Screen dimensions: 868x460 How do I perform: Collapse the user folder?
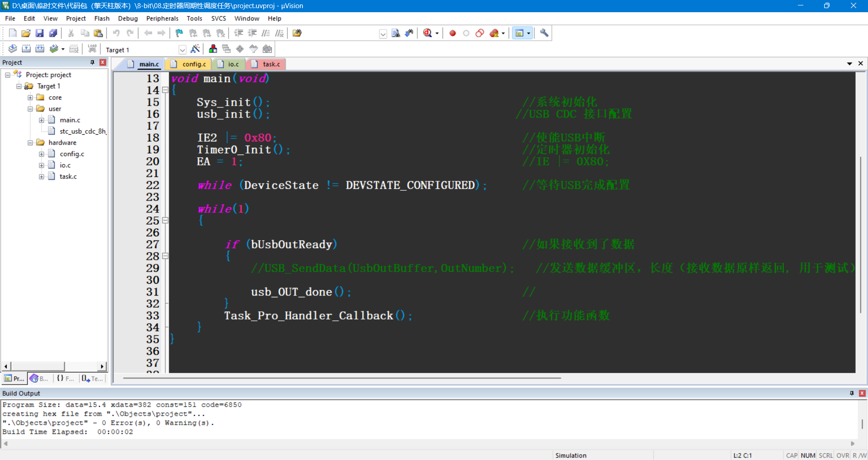tap(30, 109)
